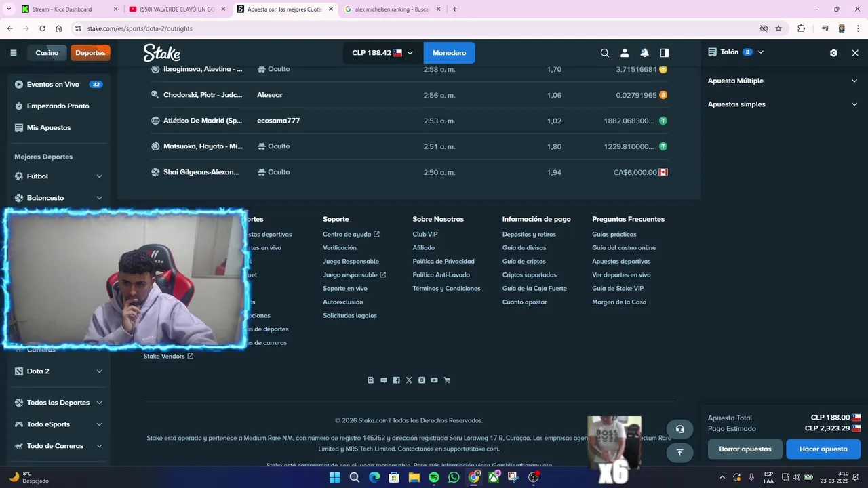Open the CLP 188.42 balance dropdown
868x488 pixels.
pyautogui.click(x=382, y=53)
